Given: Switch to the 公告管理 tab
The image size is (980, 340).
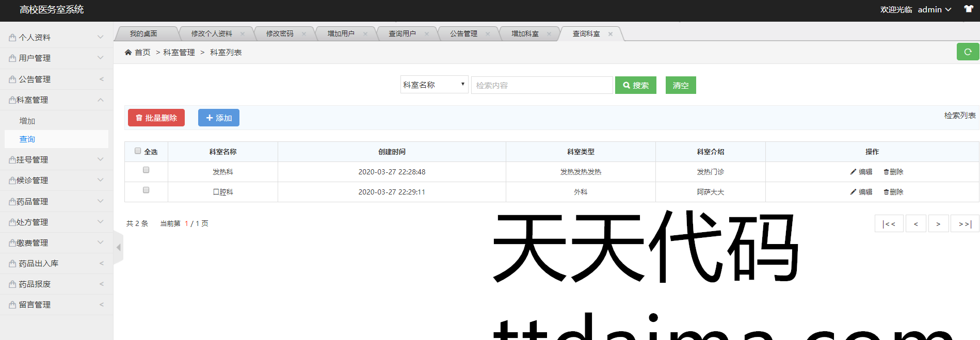Looking at the screenshot, I should 463,34.
